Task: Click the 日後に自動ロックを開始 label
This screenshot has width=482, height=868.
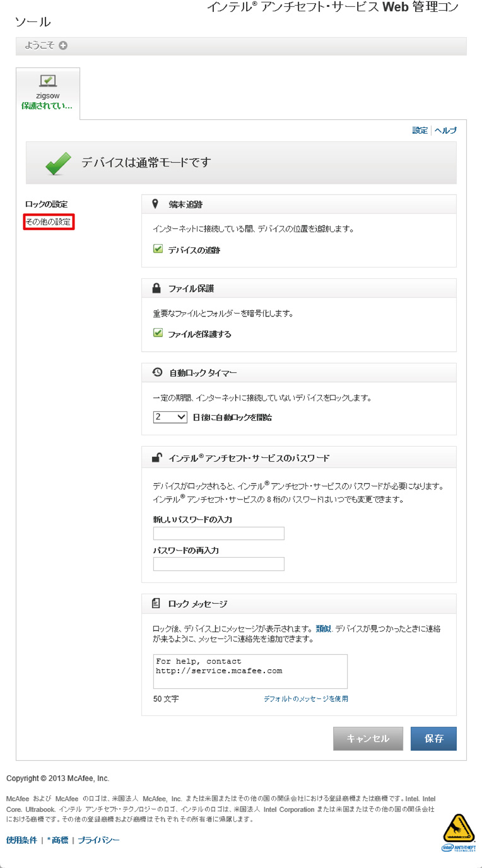Action: click(x=232, y=418)
